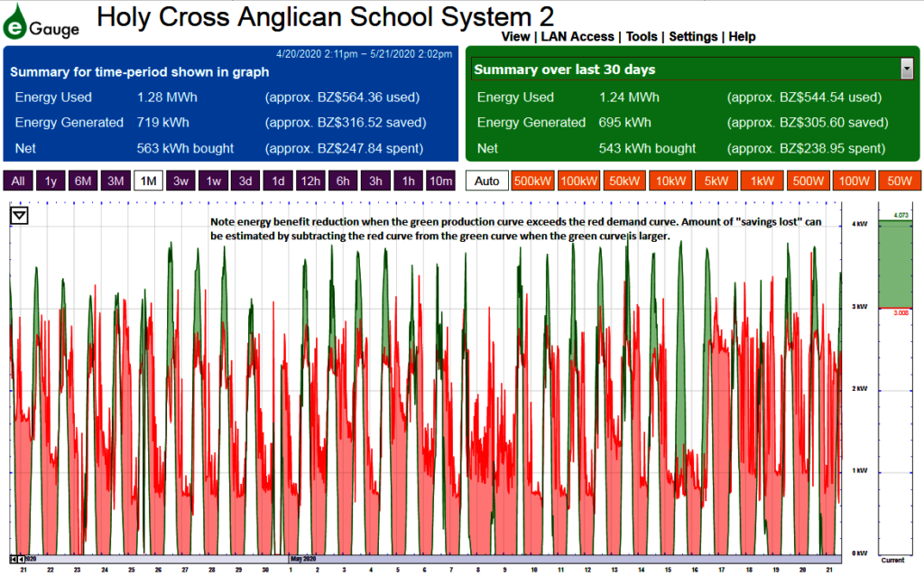Viewport: 924px width, 576px height.
Task: Choose the 10m time range
Action: pos(440,181)
